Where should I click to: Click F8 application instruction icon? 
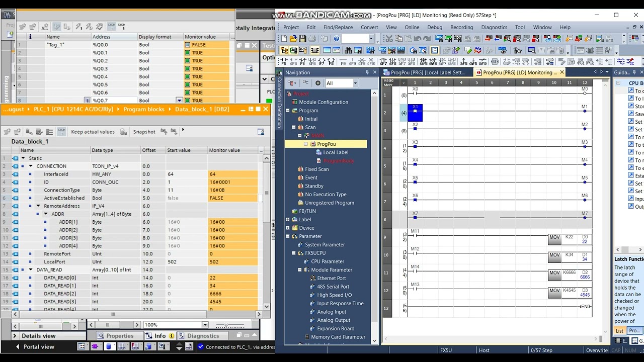(x=332, y=61)
